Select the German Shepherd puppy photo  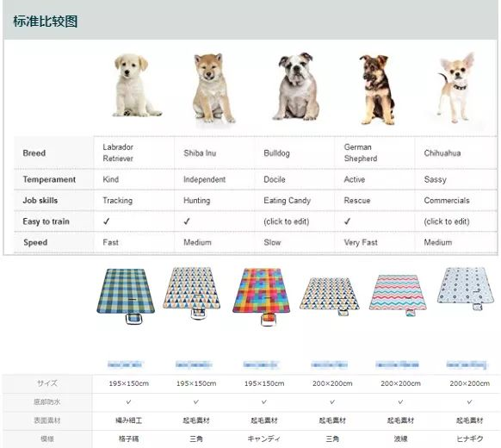click(377, 90)
